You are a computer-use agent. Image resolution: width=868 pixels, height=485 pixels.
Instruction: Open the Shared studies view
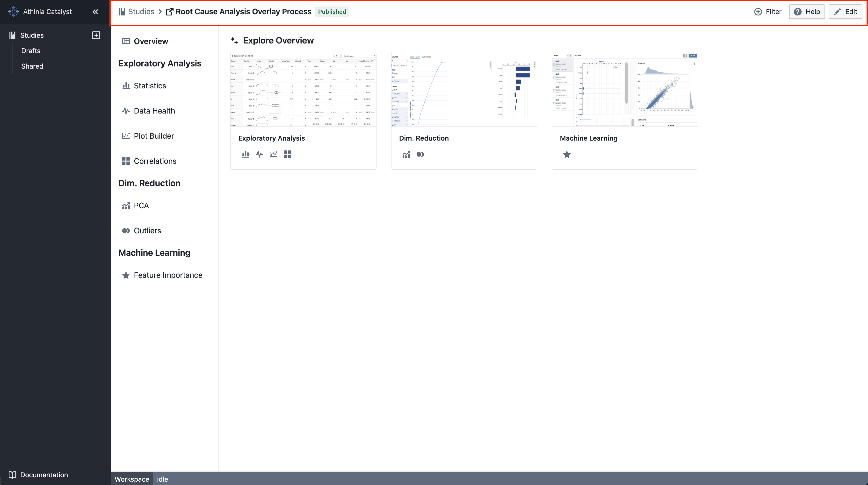(32, 66)
